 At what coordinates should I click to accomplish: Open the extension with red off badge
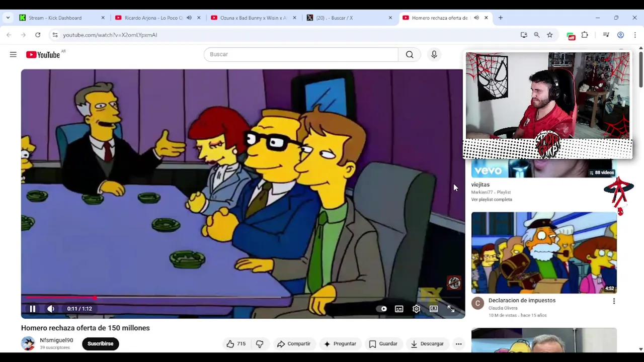(x=571, y=35)
